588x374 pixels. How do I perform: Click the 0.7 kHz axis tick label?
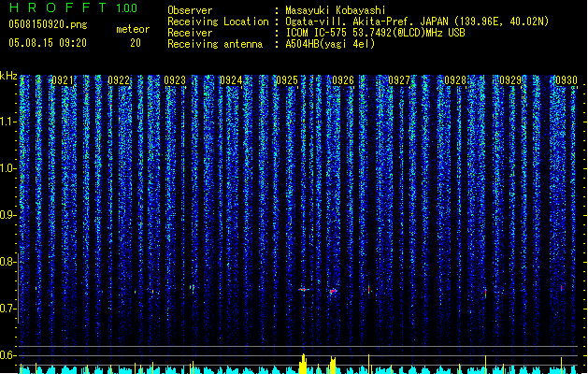tap(8, 309)
